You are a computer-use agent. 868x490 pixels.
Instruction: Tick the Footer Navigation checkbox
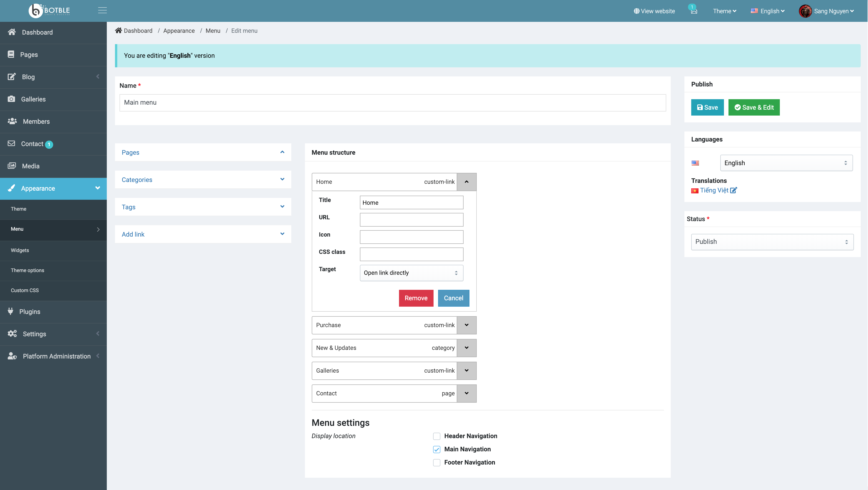436,462
